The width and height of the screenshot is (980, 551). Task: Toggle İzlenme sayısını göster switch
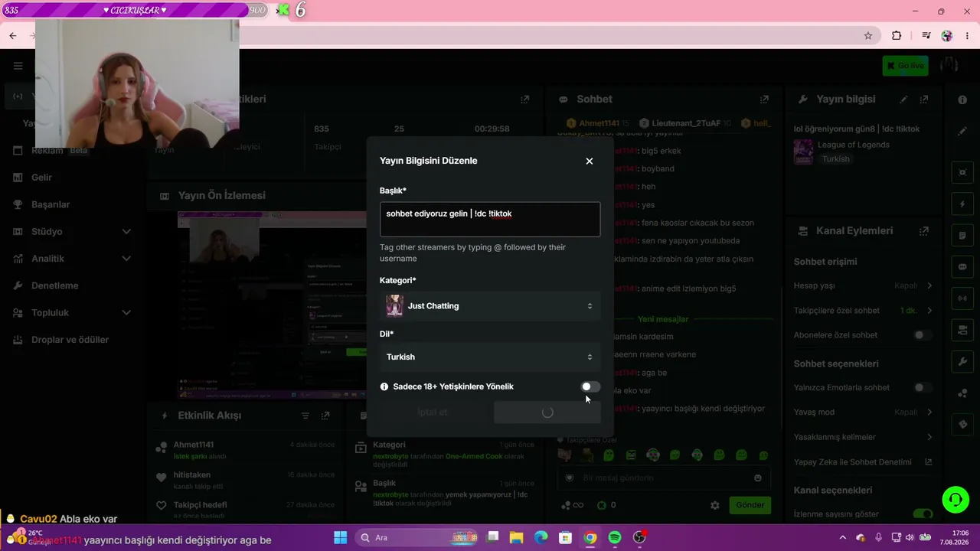[923, 514]
